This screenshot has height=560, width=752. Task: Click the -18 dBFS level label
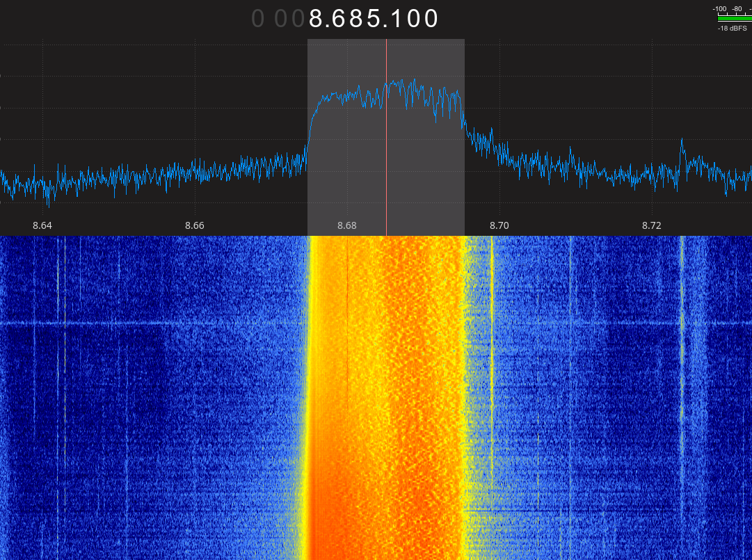[732, 29]
